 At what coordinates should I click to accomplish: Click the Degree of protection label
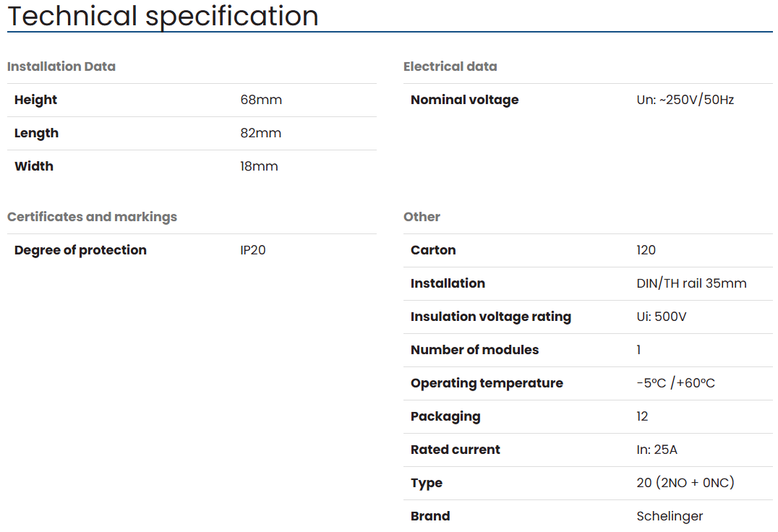click(x=80, y=250)
